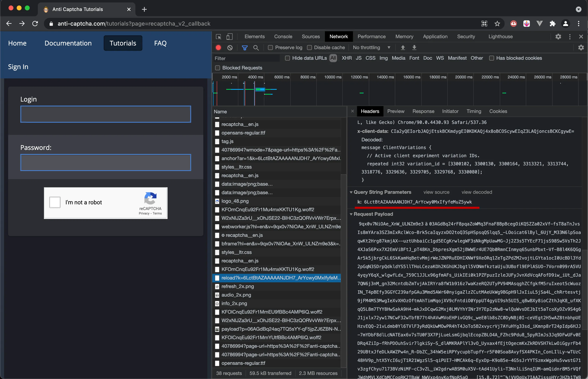Image resolution: width=588 pixels, height=379 pixels.
Task: Select the refresh_2x.png request row
Action: 276,286
